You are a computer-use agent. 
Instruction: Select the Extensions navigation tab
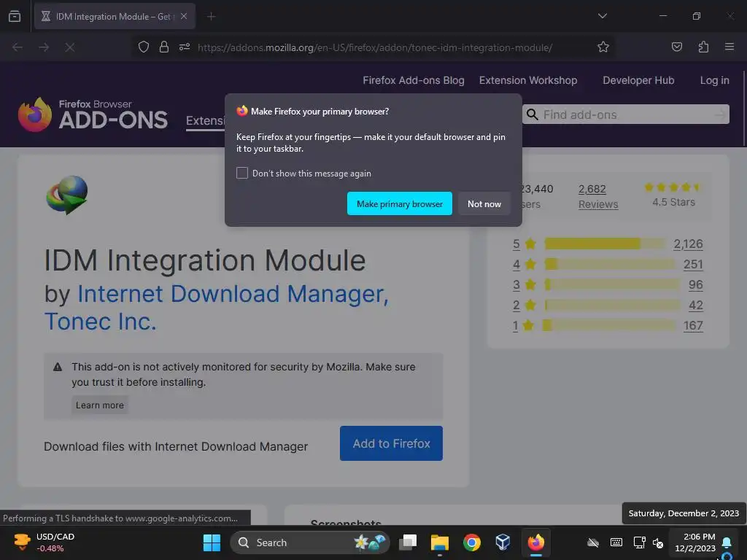205,121
